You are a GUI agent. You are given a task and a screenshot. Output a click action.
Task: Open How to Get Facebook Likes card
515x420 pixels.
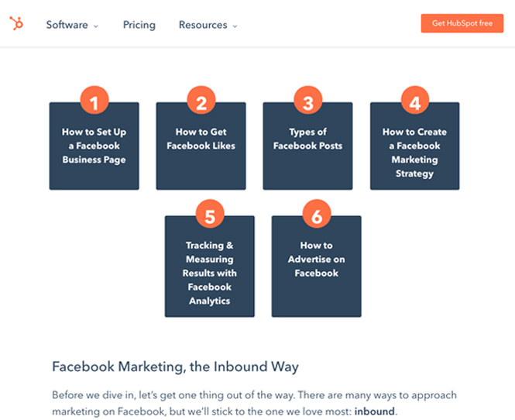tap(201, 146)
